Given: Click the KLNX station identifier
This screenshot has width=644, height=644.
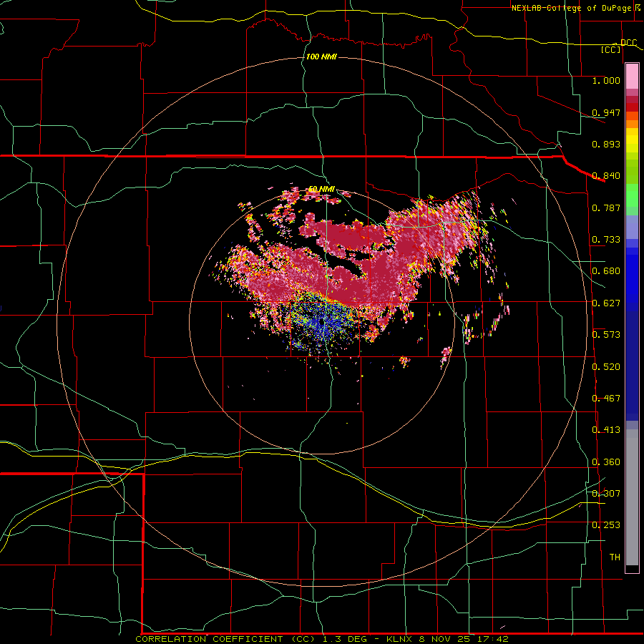Looking at the screenshot, I should [x=399, y=639].
